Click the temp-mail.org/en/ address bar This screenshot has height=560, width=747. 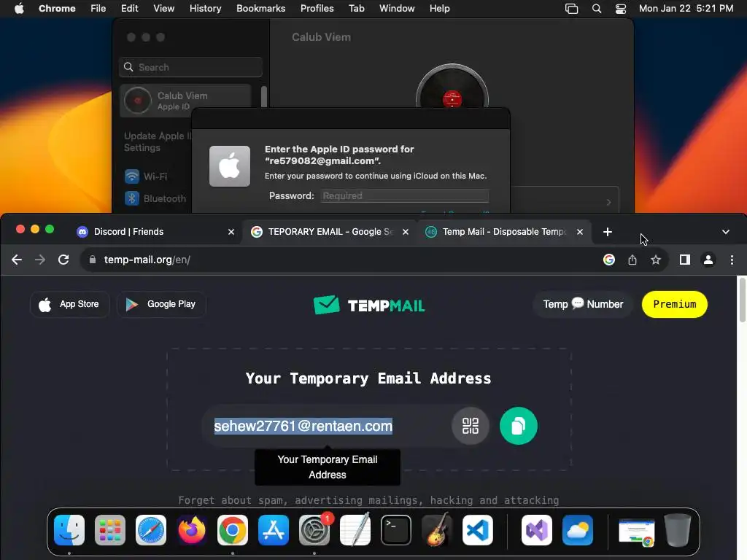pyautogui.click(x=342, y=260)
